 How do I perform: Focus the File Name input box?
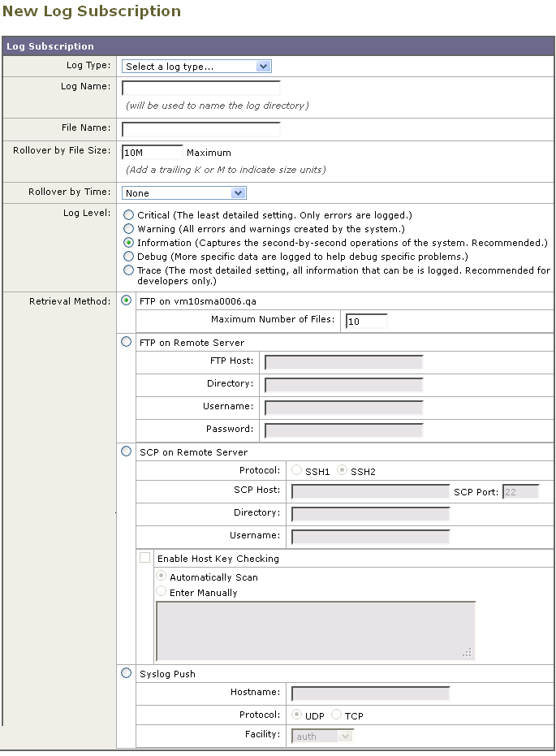coord(201,129)
